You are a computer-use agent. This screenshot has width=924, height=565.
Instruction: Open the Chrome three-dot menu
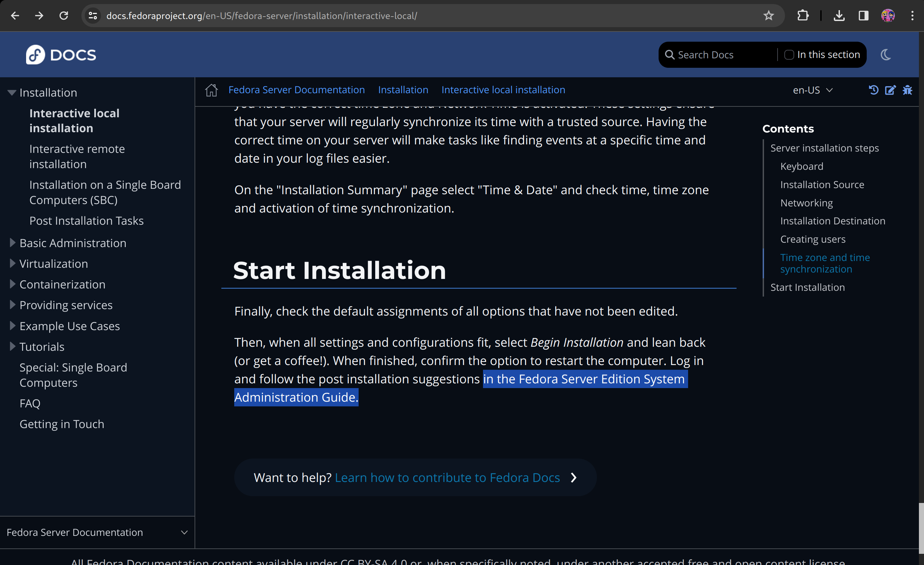click(912, 15)
